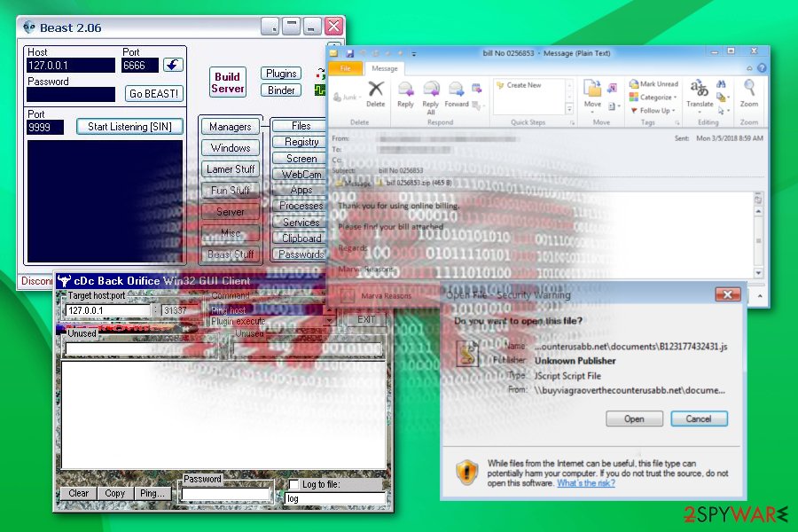Select the Message ribbon tab
Viewport: 798px width, 532px height.
(384, 68)
